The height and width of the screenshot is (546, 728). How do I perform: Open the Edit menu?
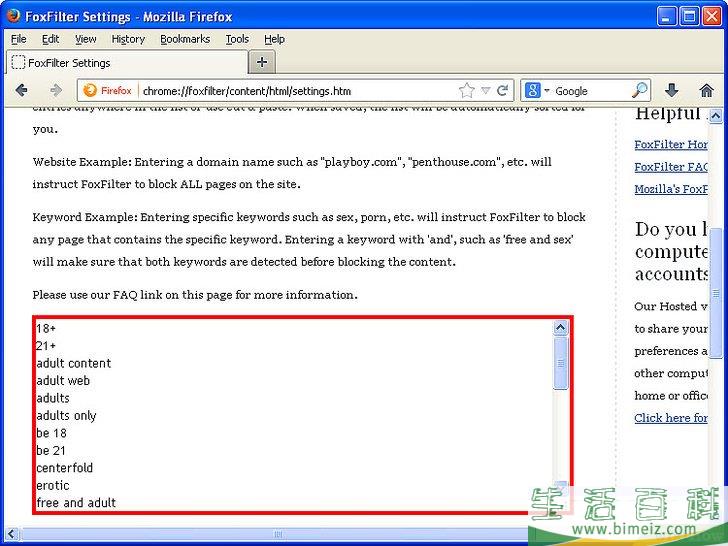tap(50, 39)
